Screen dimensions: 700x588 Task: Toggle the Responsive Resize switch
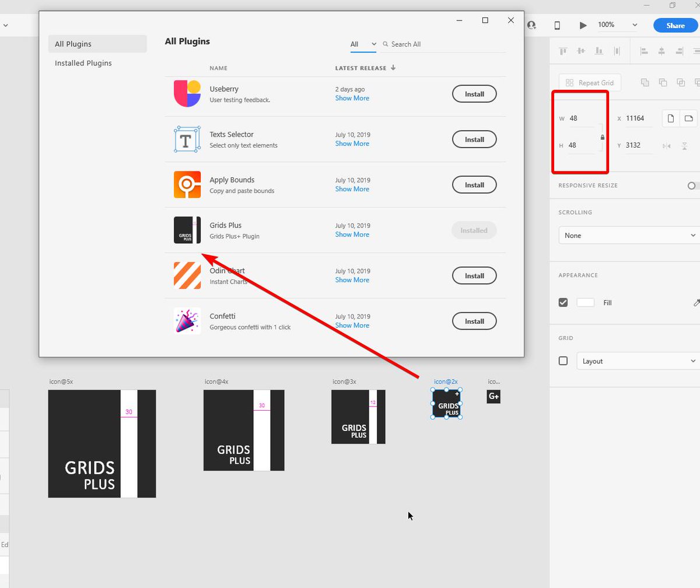(x=693, y=185)
